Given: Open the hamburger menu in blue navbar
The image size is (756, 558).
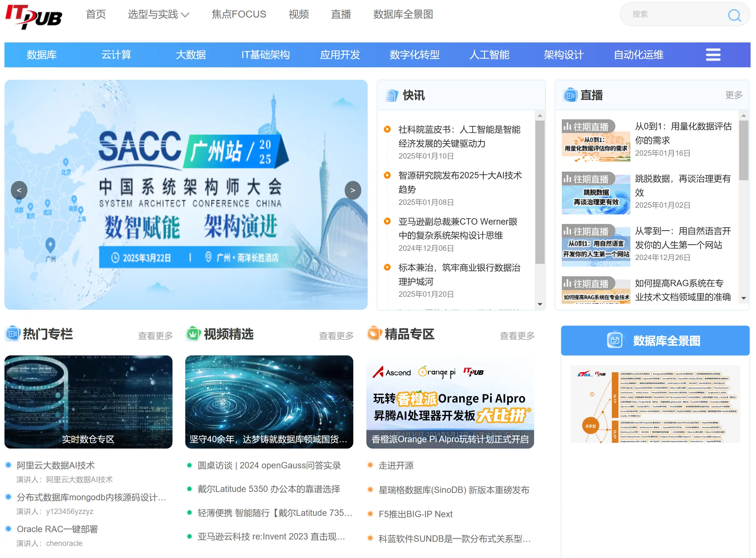Looking at the screenshot, I should pos(713,55).
